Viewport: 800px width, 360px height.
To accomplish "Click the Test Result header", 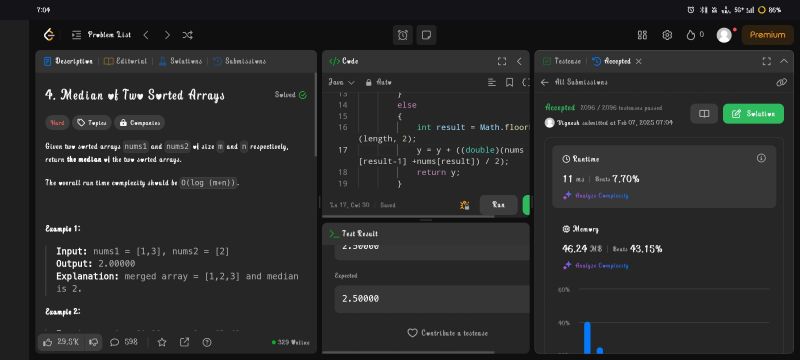I will [354, 234].
